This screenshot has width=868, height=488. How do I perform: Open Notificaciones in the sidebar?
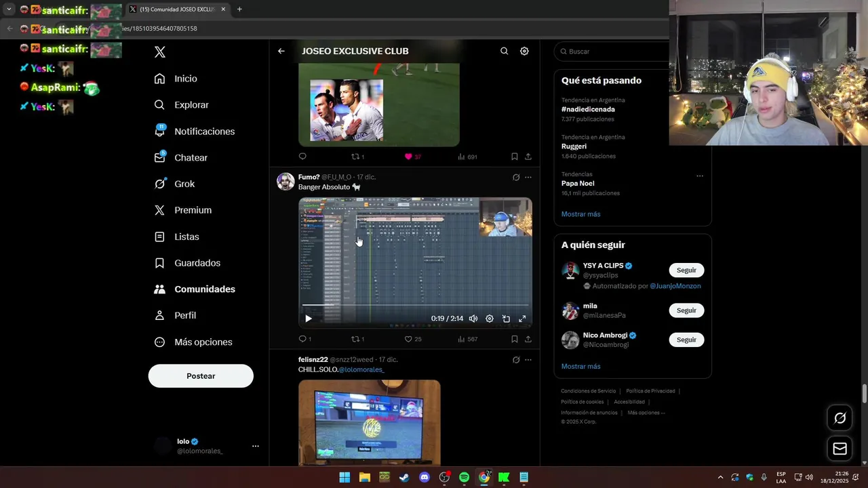(x=194, y=131)
